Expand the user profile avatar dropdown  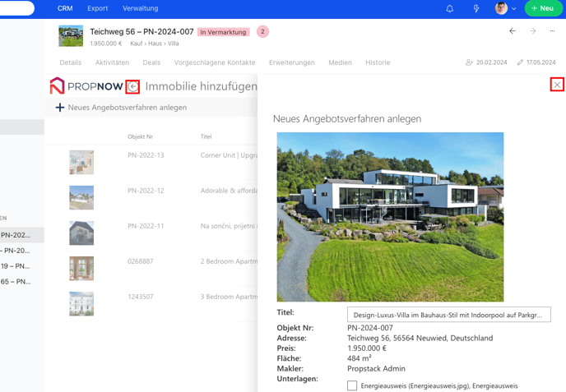point(505,9)
